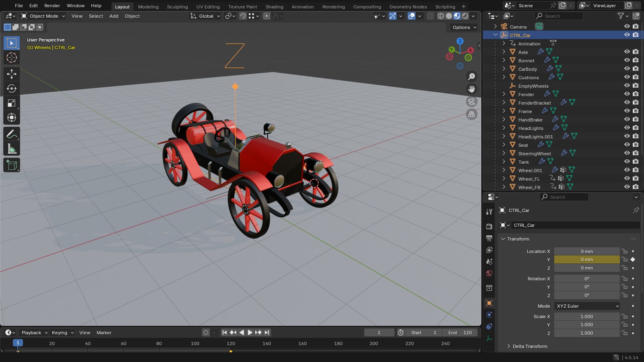Screen dimensions: 644x362
Task: Select the Add Cube tool
Action: tap(12, 165)
